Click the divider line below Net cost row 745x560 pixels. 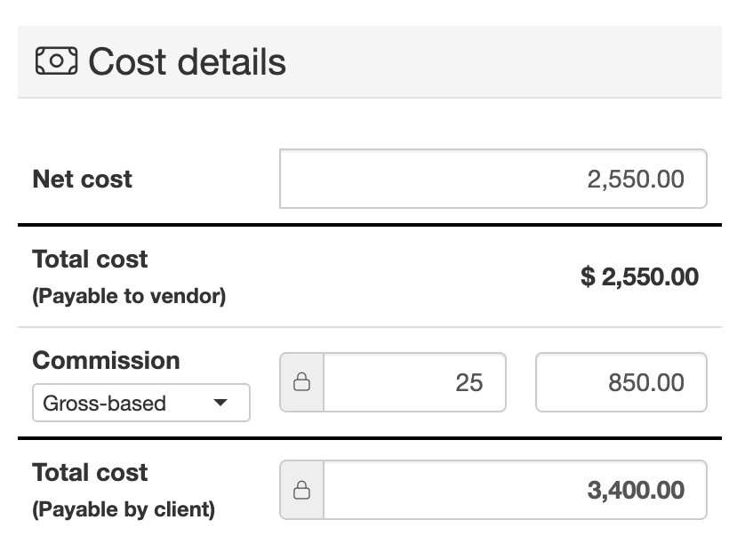tap(369, 226)
